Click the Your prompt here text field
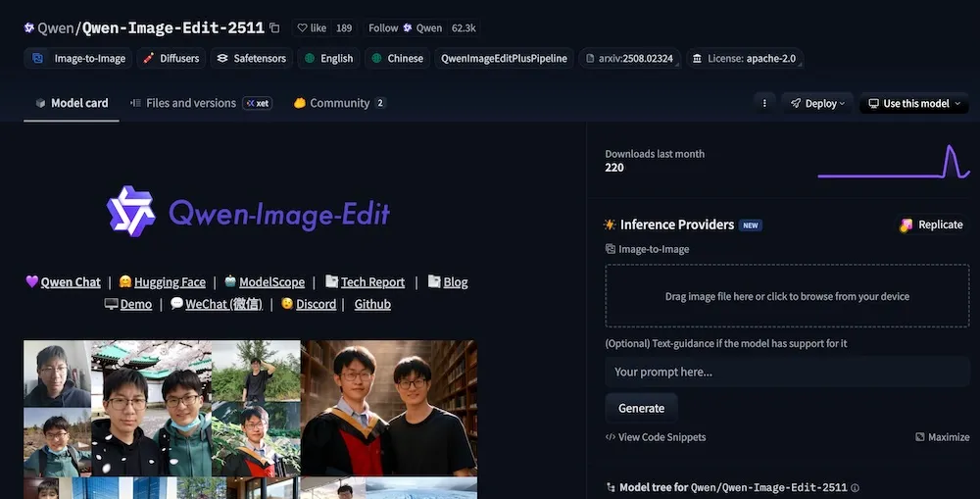This screenshot has width=980, height=499. [787, 372]
